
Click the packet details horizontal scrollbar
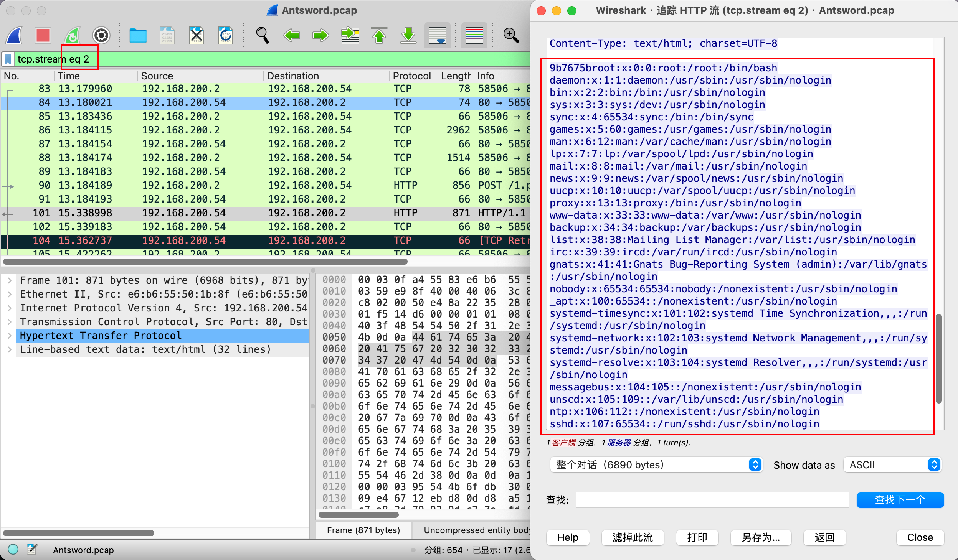tap(79, 533)
